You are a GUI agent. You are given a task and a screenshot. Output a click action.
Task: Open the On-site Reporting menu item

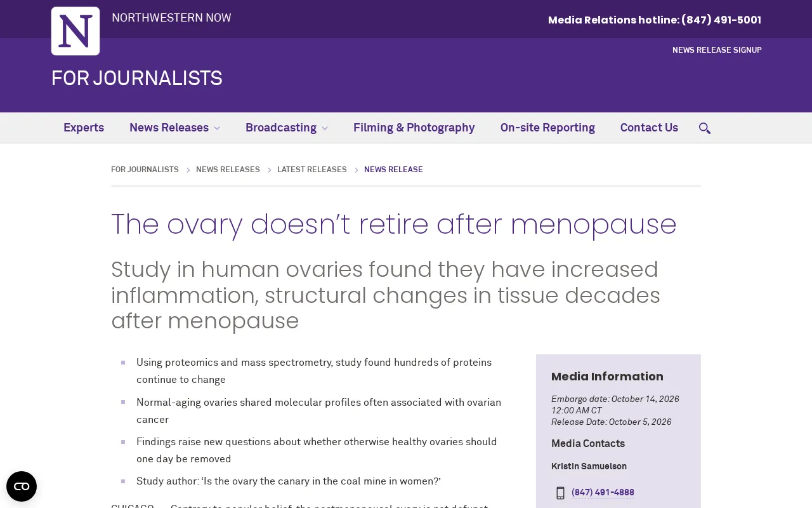coord(547,128)
